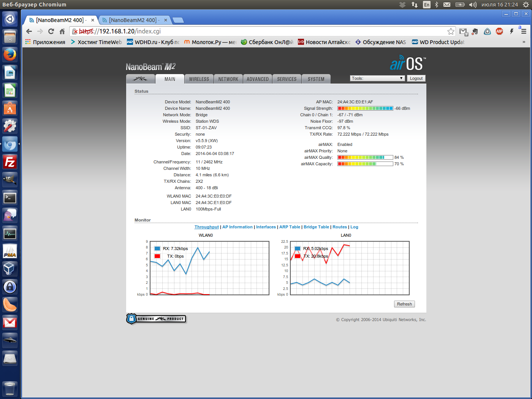Click the WLAN0 RX blue legend swatch
Viewport: 532px width, 399px height.
point(157,249)
